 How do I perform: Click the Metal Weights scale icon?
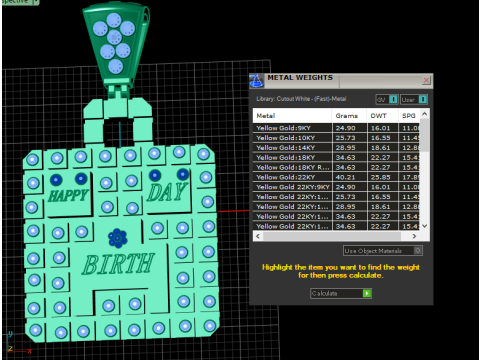tap(257, 81)
